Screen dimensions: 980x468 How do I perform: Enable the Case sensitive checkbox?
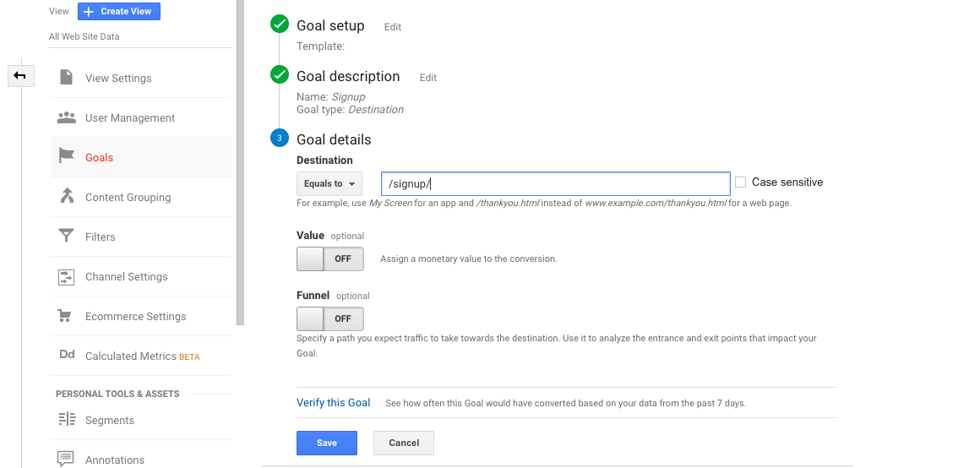tap(741, 182)
